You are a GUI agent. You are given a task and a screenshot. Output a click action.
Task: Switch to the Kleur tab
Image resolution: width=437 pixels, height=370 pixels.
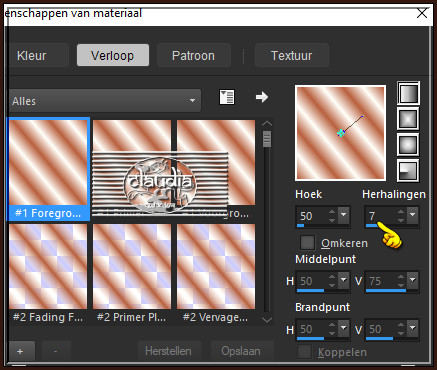(x=38, y=55)
